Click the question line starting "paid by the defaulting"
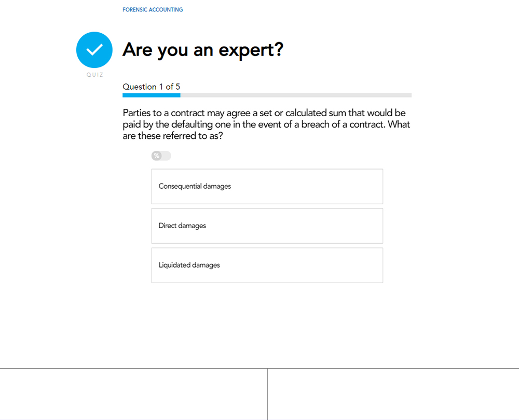The height and width of the screenshot is (420, 519). coord(266,125)
